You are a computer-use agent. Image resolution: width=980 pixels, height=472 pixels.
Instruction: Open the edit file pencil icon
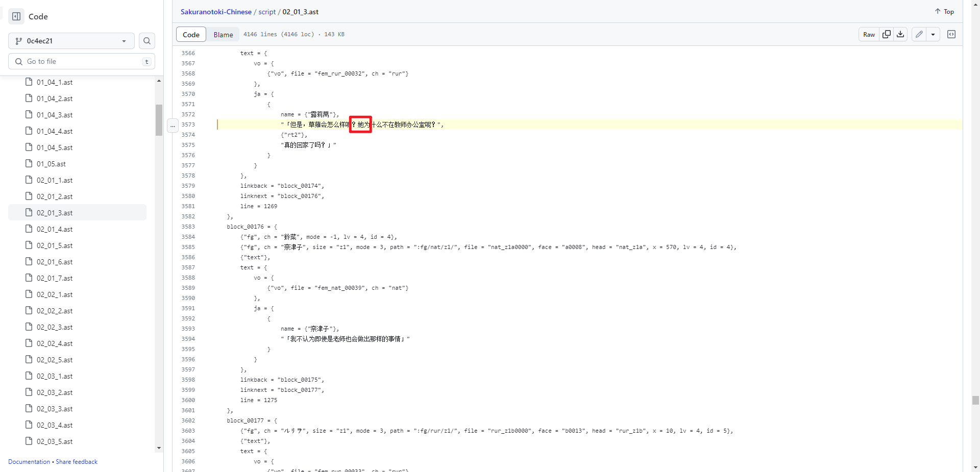919,34
